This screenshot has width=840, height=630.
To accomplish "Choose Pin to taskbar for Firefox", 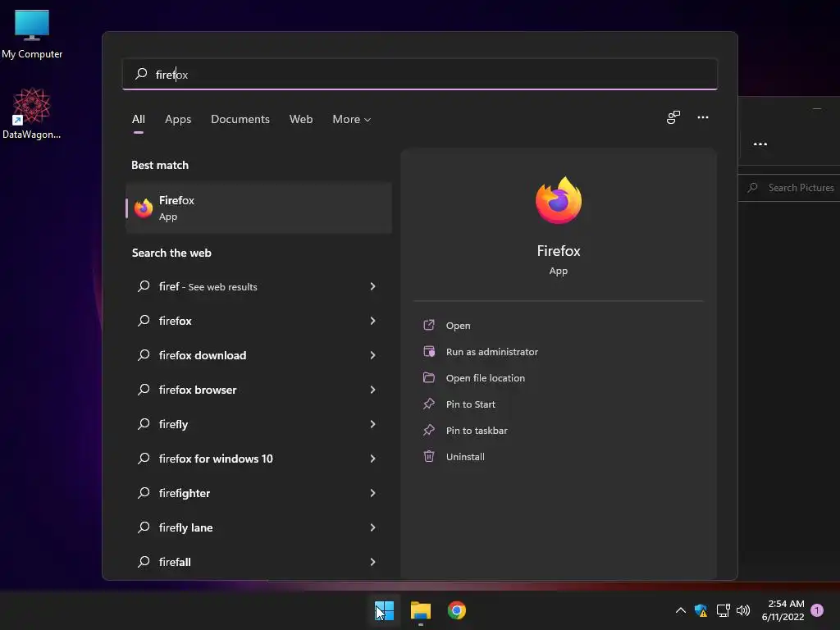I will coord(477,431).
